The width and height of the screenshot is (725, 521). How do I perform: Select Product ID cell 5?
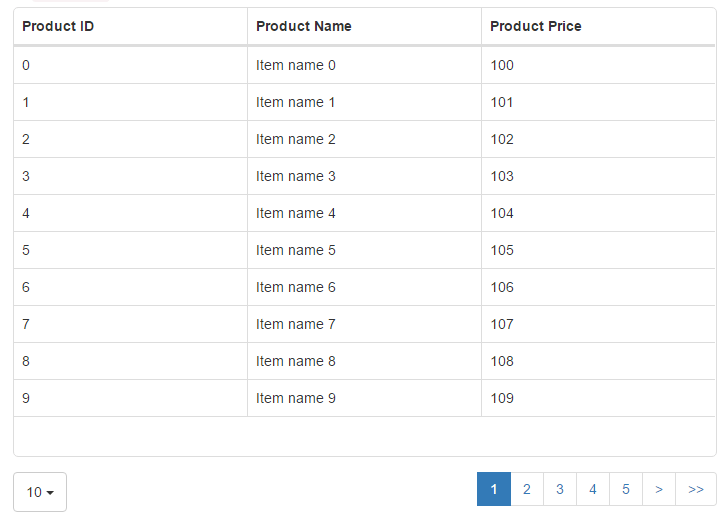point(130,250)
